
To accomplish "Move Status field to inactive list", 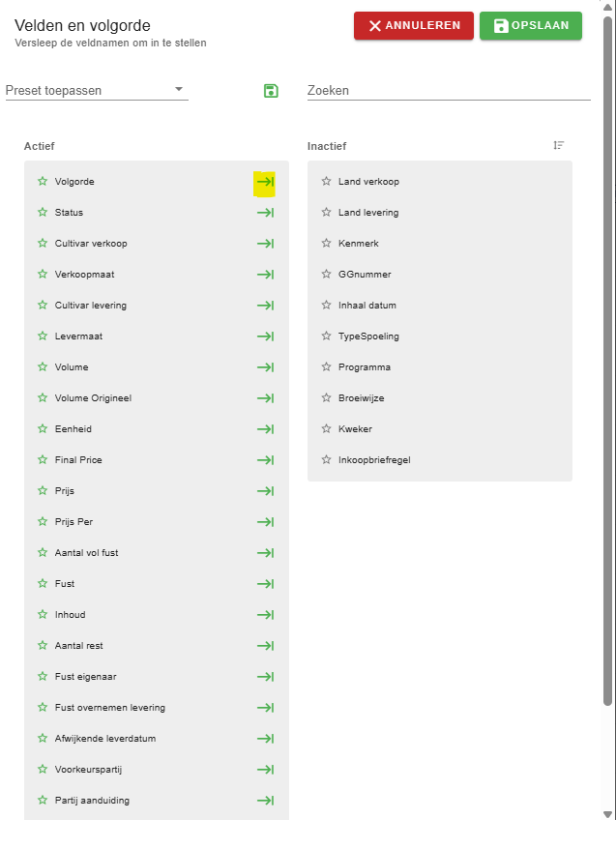I will (x=265, y=213).
